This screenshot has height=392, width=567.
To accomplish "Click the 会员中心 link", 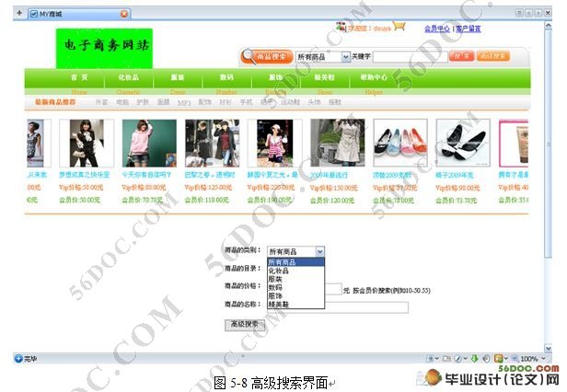I will (437, 29).
